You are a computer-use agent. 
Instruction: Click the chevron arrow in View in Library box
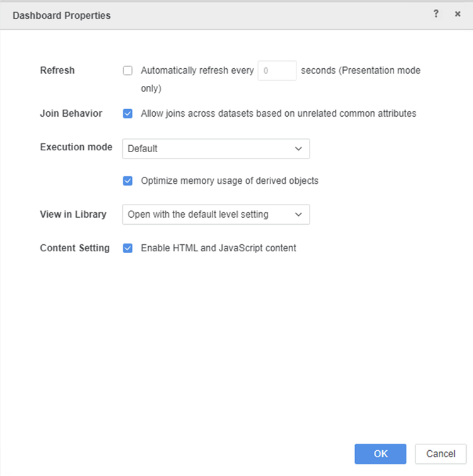coord(298,215)
